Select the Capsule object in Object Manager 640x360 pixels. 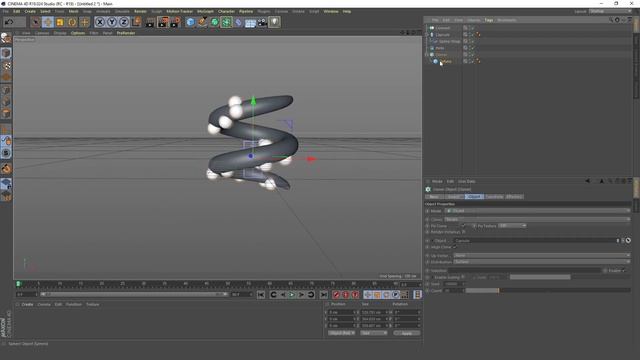coord(442,35)
